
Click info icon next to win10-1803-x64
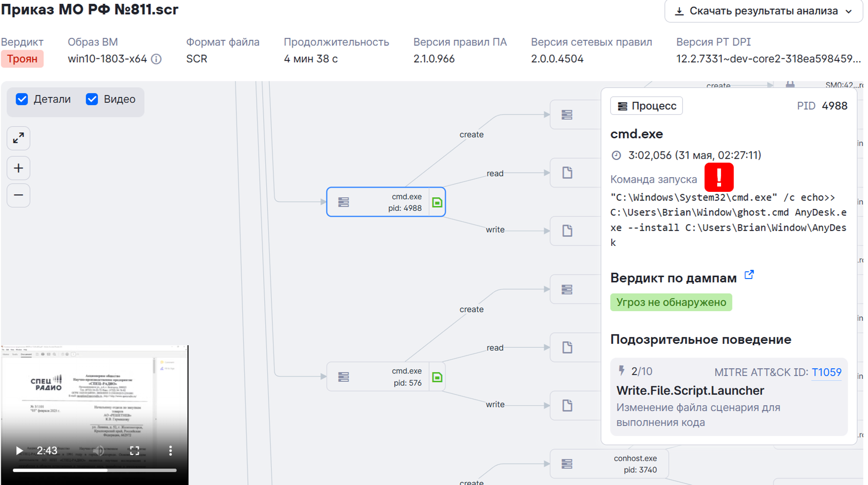(x=156, y=59)
